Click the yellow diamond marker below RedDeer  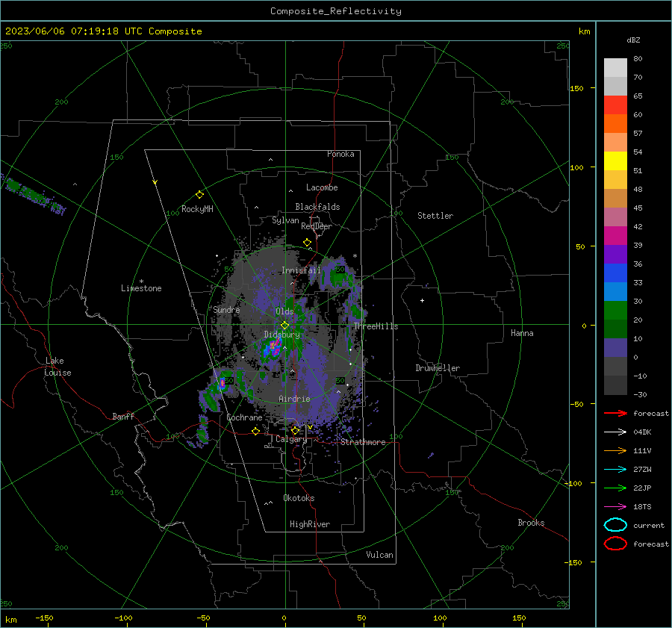click(x=307, y=243)
